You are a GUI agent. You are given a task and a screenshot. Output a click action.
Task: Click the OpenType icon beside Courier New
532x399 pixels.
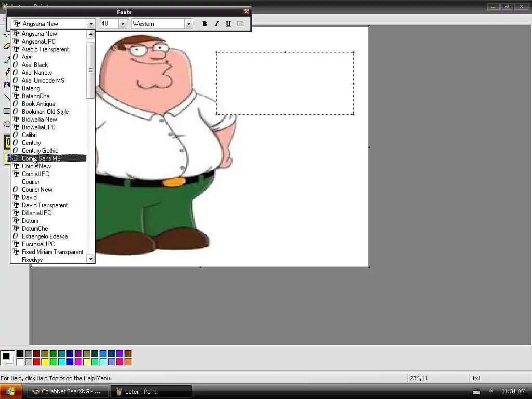15,189
